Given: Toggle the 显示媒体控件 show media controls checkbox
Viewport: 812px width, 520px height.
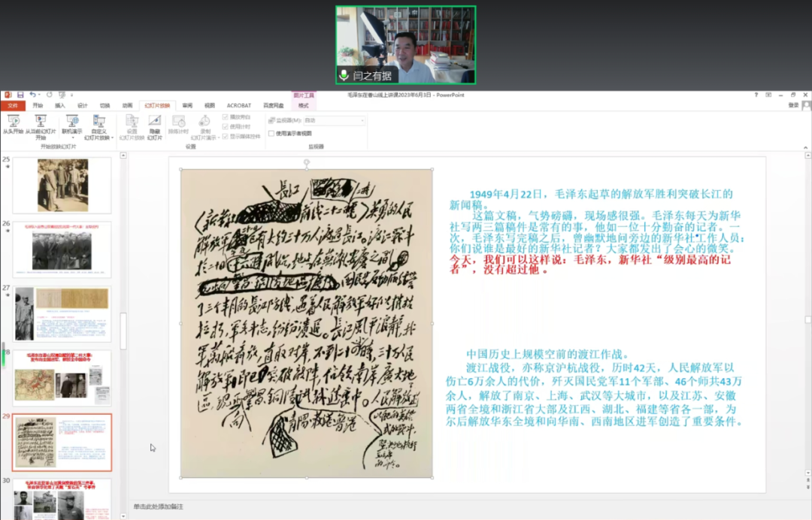Looking at the screenshot, I should click(226, 137).
